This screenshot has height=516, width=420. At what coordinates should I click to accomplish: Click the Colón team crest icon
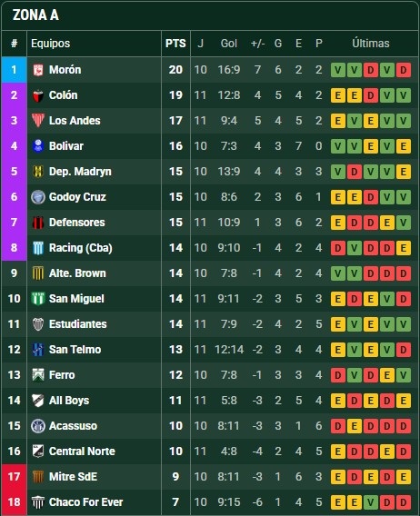(x=38, y=95)
